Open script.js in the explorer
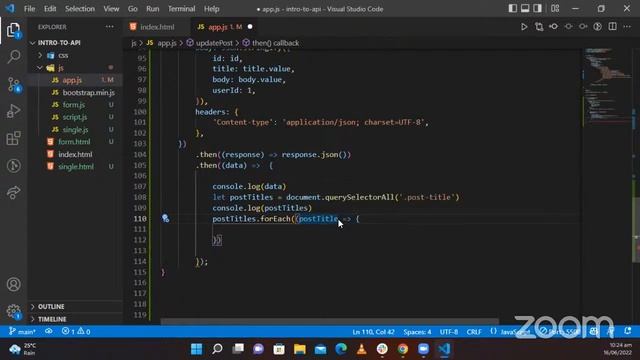Image resolution: width=640 pixels, height=360 pixels. [75, 117]
